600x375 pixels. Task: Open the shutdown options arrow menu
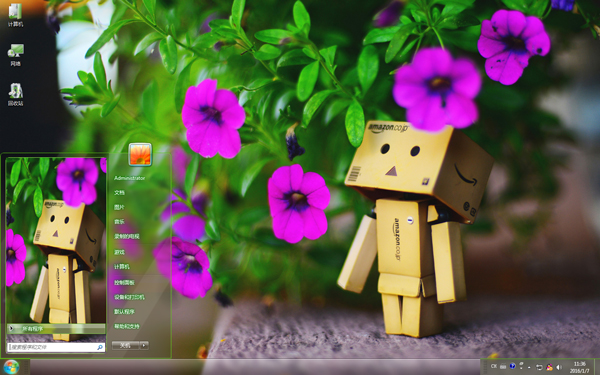coord(144,345)
